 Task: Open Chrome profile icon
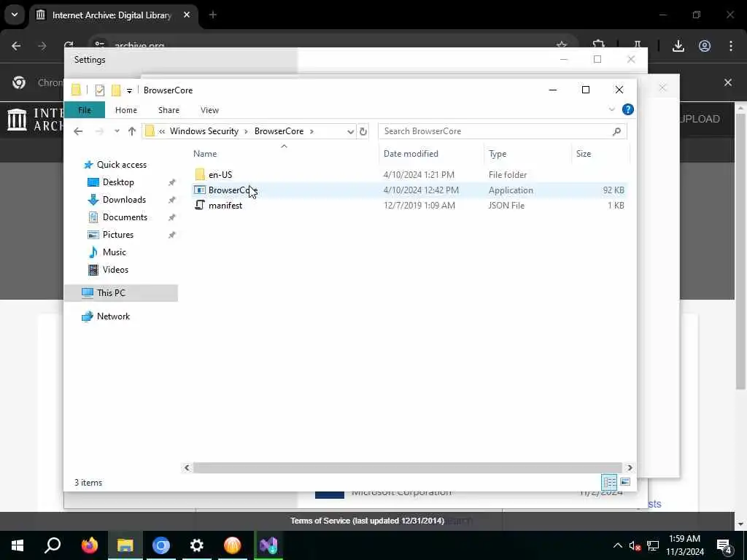(x=705, y=46)
